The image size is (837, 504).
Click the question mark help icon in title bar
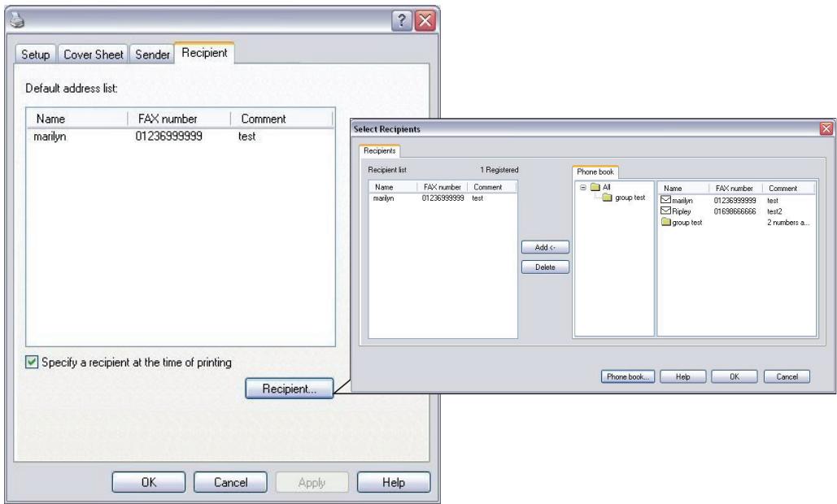point(402,21)
